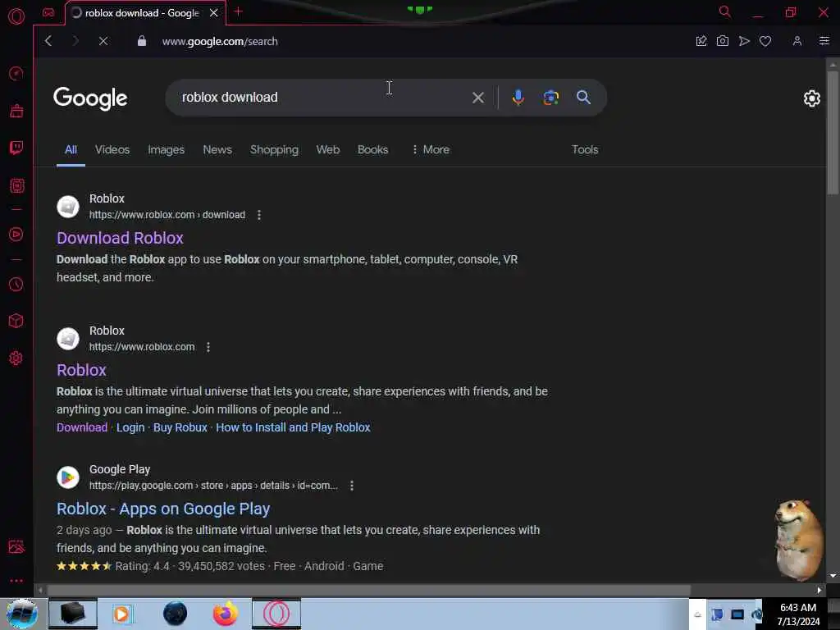840x630 pixels.
Task: Open the Opera menu logo button
Action: pos(16,16)
